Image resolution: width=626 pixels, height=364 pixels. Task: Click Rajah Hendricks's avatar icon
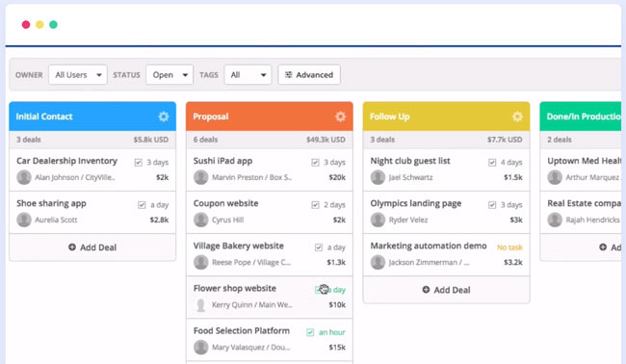click(555, 220)
